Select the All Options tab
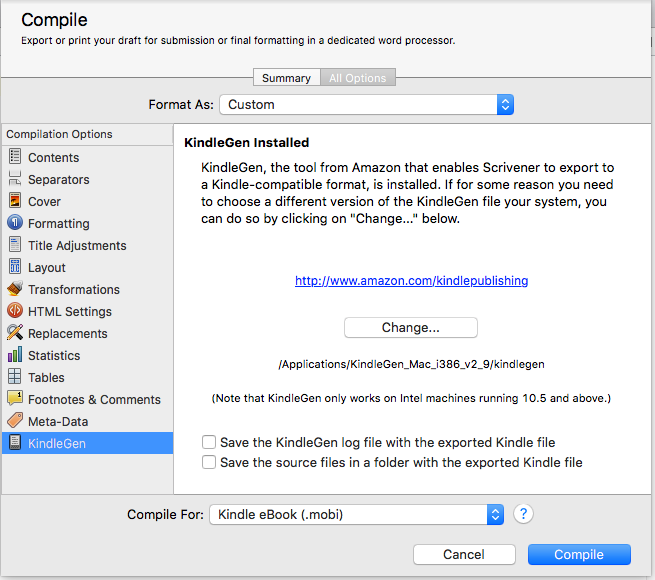This screenshot has height=580, width=655. pos(357,78)
